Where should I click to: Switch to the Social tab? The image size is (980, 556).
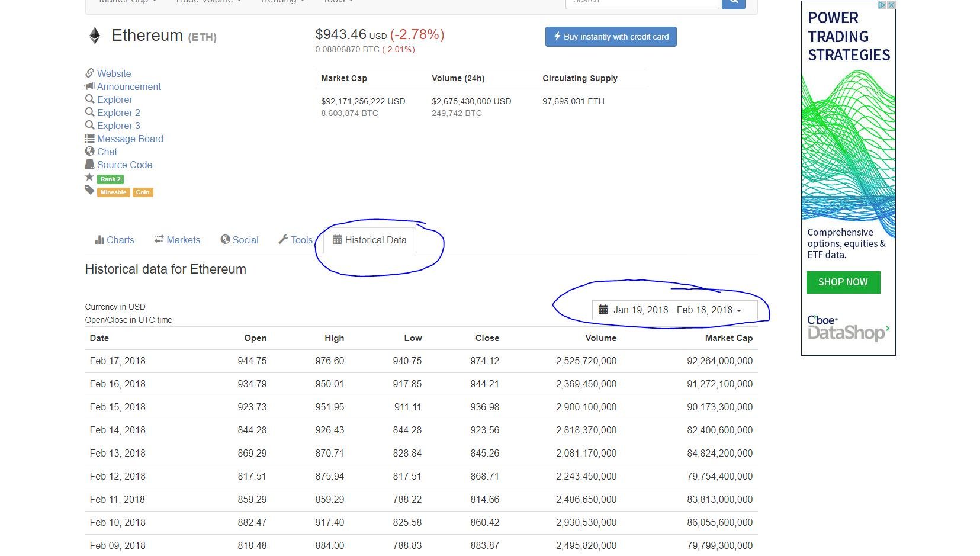point(240,240)
